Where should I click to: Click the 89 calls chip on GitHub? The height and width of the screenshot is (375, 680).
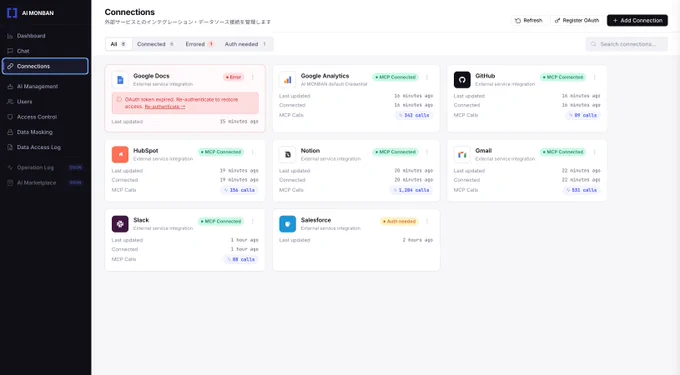583,115
